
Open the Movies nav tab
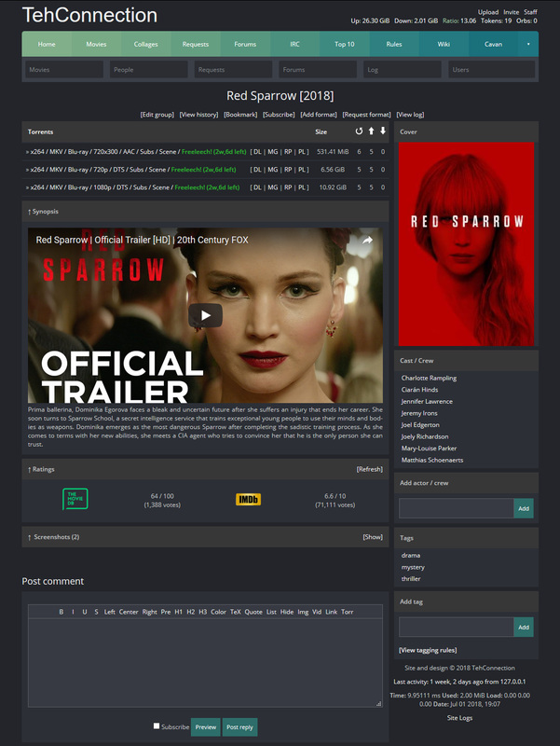pos(96,44)
